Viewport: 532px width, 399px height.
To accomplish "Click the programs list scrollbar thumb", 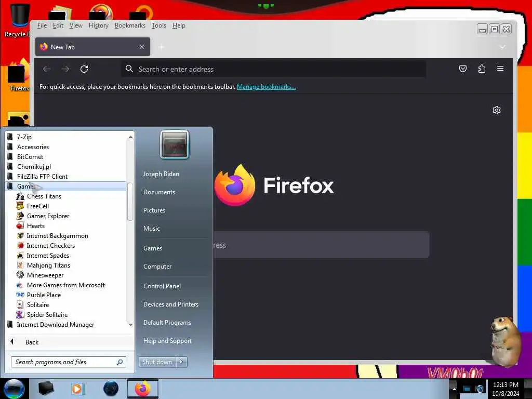I will coord(130,202).
